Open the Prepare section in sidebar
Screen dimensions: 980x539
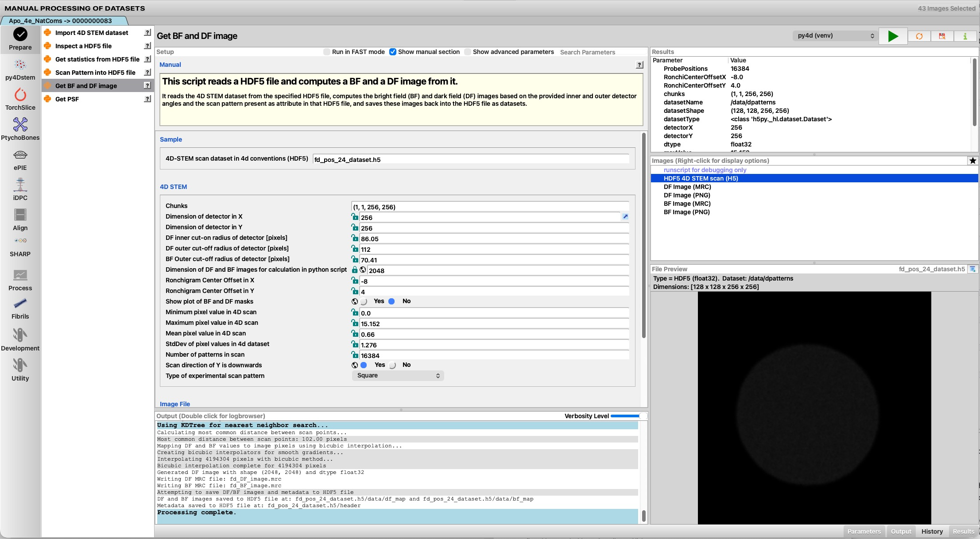pyautogui.click(x=20, y=39)
